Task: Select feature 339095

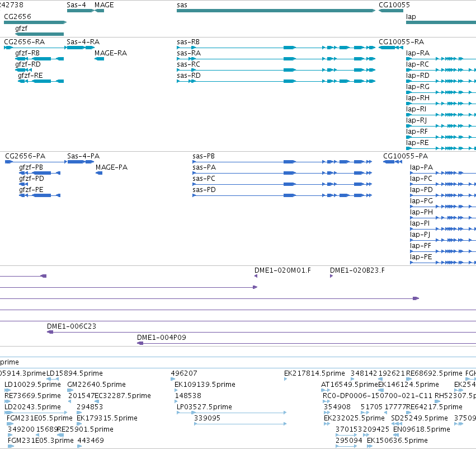Action: pos(240,424)
